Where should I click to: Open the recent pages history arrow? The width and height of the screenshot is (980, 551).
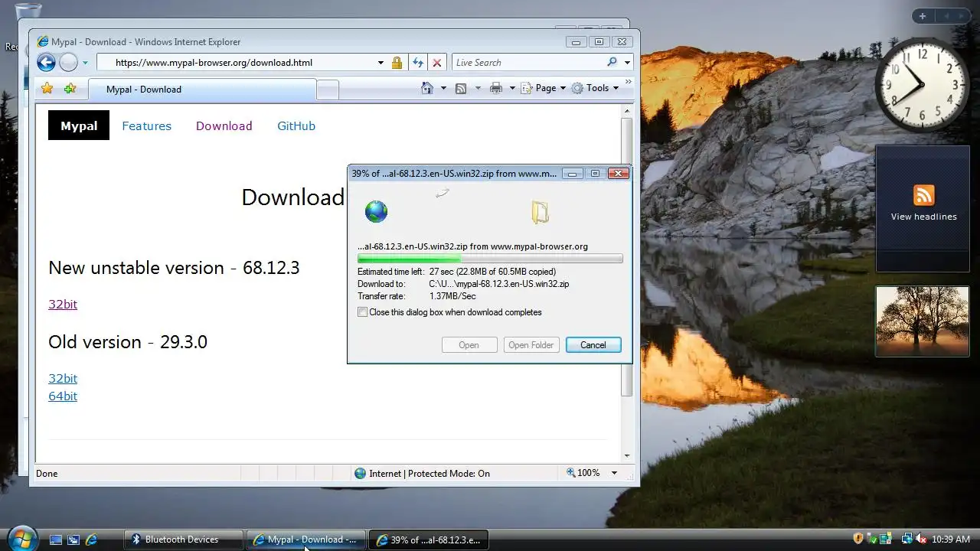click(85, 63)
